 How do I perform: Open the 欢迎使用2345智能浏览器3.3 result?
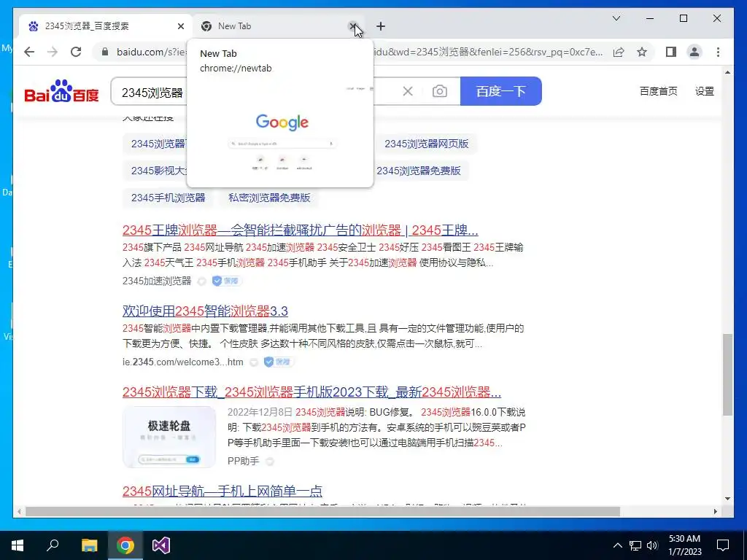[205, 311]
